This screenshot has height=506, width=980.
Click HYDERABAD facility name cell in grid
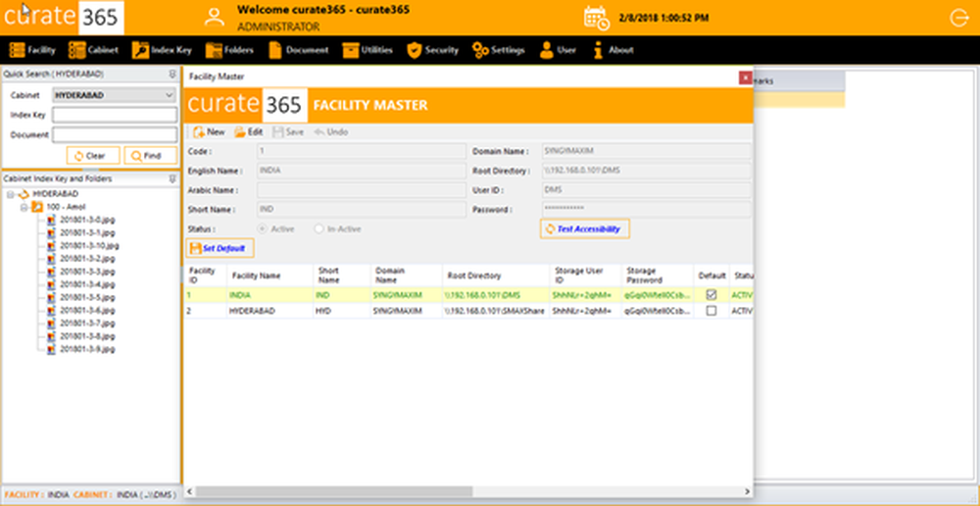270,311
